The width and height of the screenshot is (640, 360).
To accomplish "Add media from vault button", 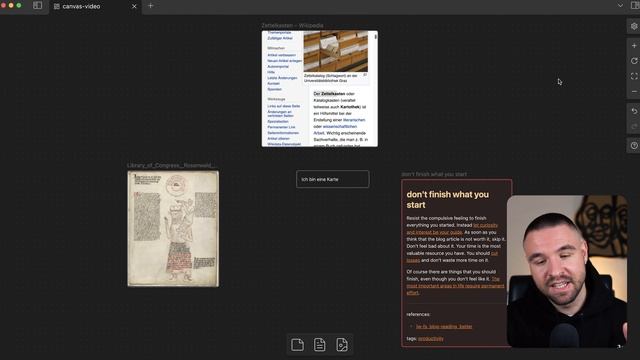I will (342, 345).
